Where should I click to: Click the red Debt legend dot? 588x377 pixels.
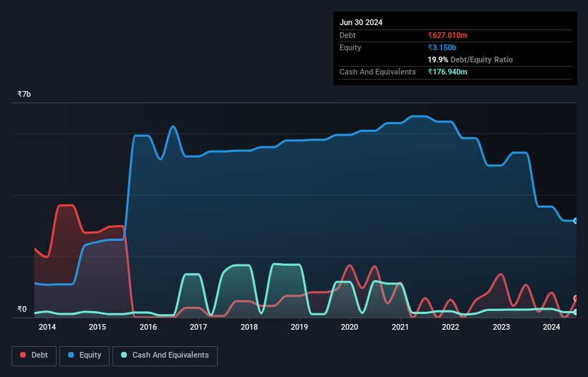(x=23, y=355)
